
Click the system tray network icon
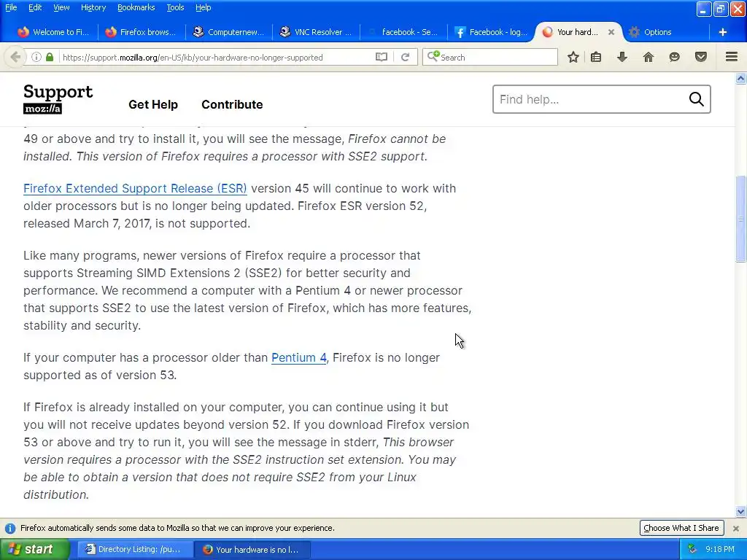tap(692, 550)
